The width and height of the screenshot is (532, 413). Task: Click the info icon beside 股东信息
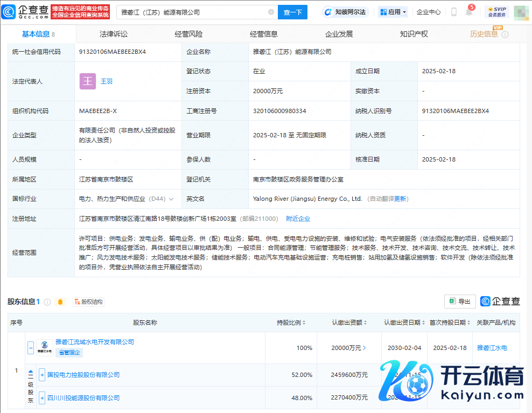47,302
